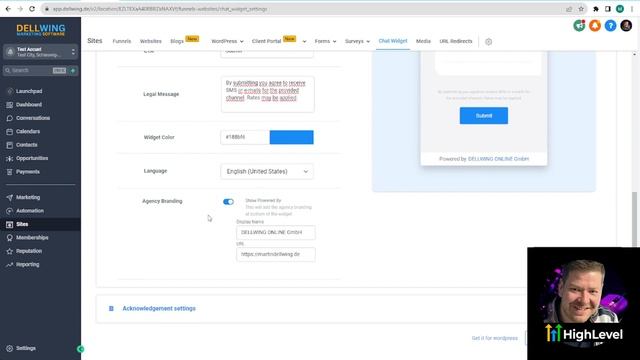
Task: Click the agency branding URL field
Action: [x=276, y=254]
